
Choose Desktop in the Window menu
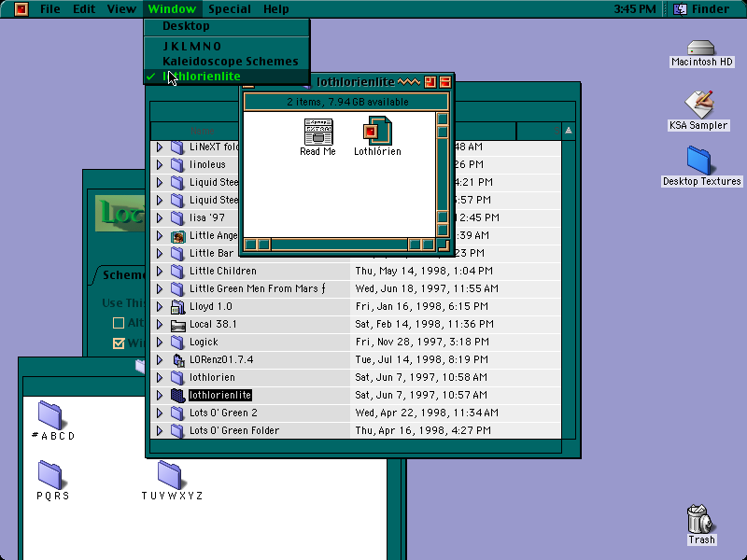227,26
